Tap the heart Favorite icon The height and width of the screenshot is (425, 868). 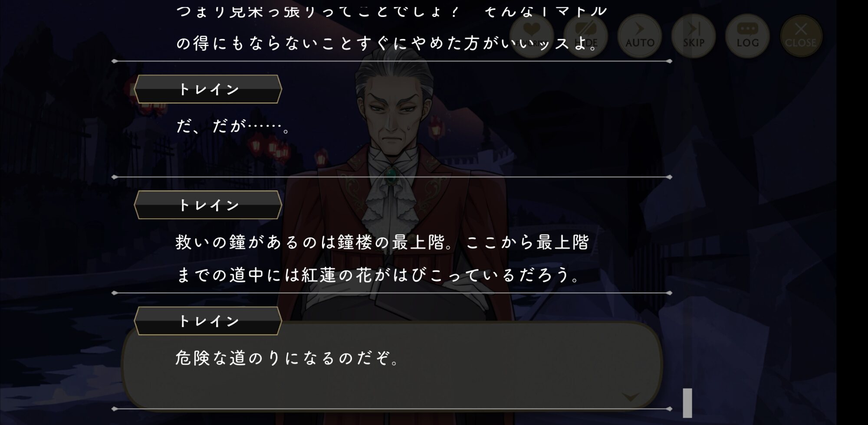(x=531, y=36)
